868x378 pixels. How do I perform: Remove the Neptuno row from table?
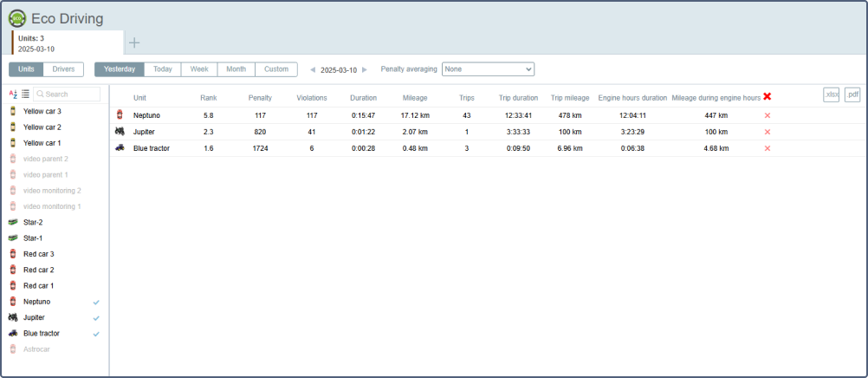(x=767, y=115)
